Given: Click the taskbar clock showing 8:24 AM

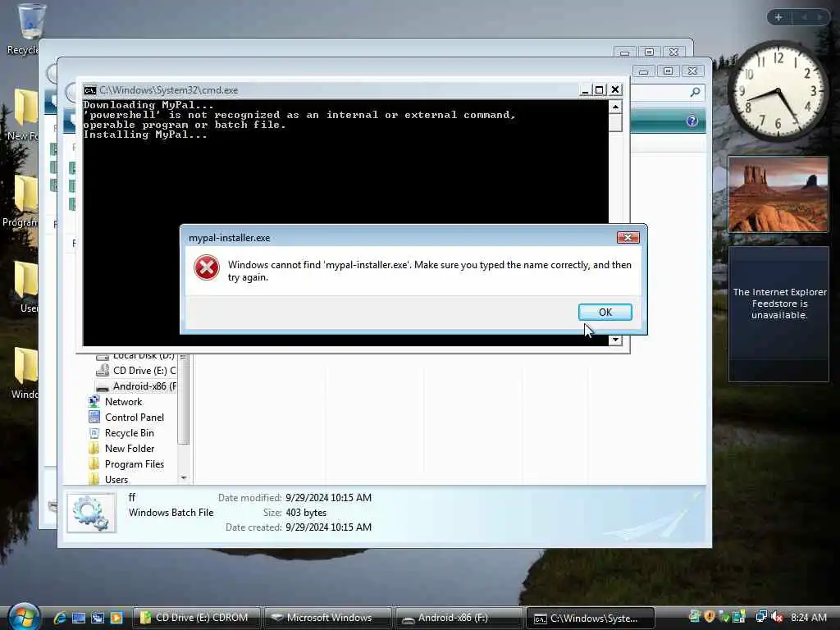Looking at the screenshot, I should click(808, 617).
